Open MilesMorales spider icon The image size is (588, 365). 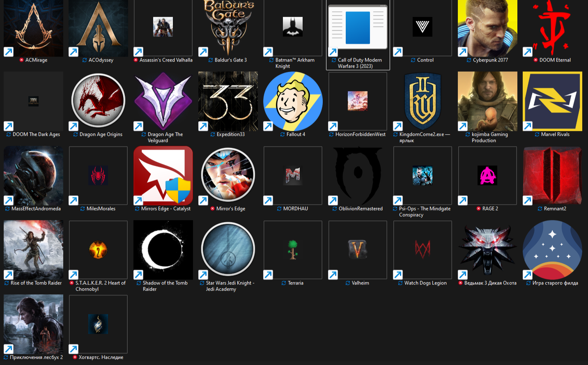[x=99, y=176]
